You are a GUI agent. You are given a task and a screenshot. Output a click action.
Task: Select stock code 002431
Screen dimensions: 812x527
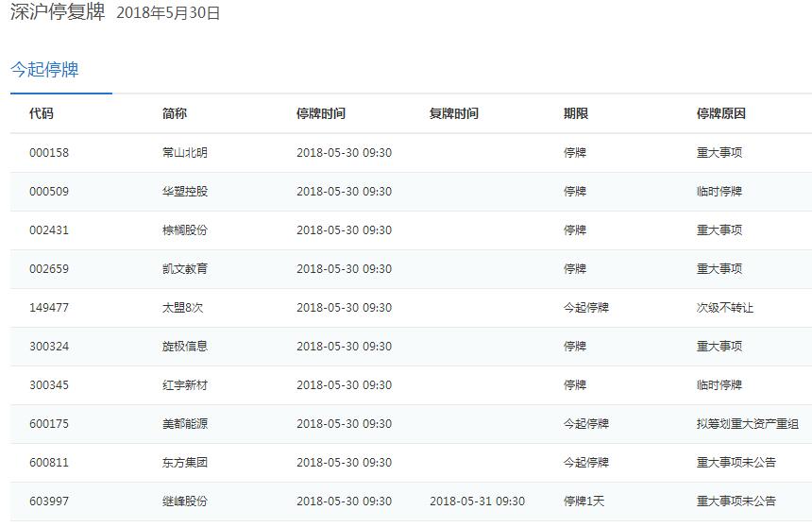[x=49, y=230]
